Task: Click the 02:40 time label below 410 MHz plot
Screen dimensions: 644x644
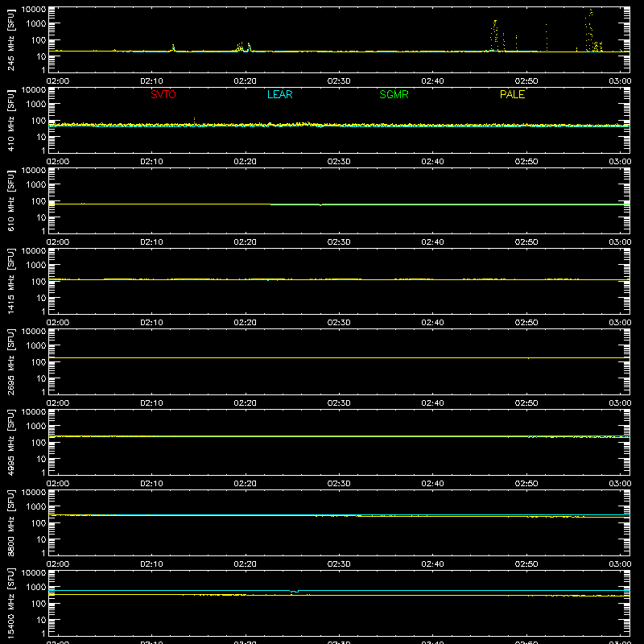Action: click(432, 162)
